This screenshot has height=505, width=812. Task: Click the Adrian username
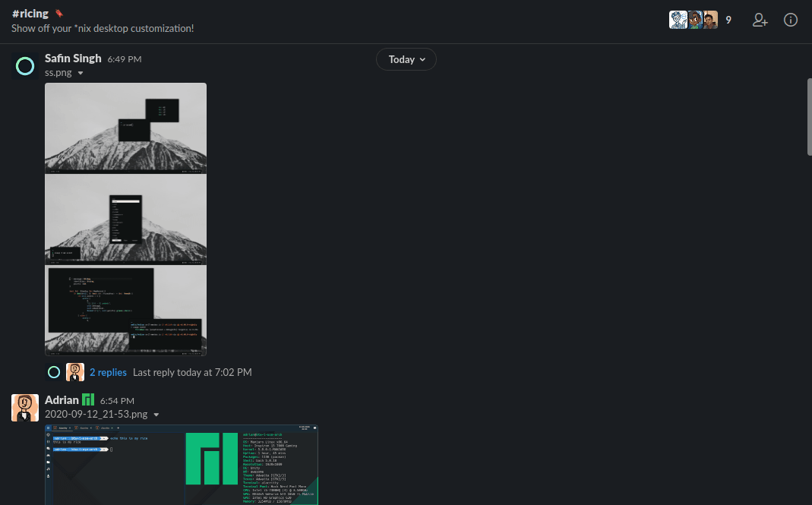pyautogui.click(x=62, y=400)
